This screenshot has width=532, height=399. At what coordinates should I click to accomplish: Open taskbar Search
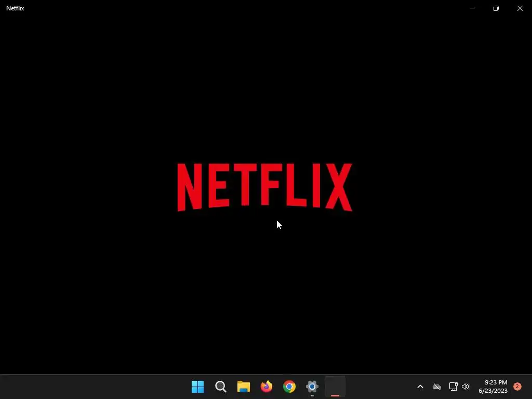[220, 387]
